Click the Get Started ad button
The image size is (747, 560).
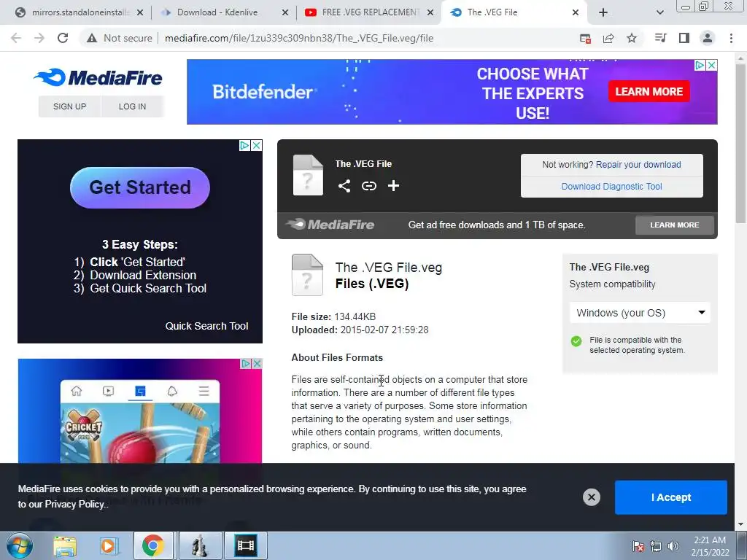click(x=140, y=187)
